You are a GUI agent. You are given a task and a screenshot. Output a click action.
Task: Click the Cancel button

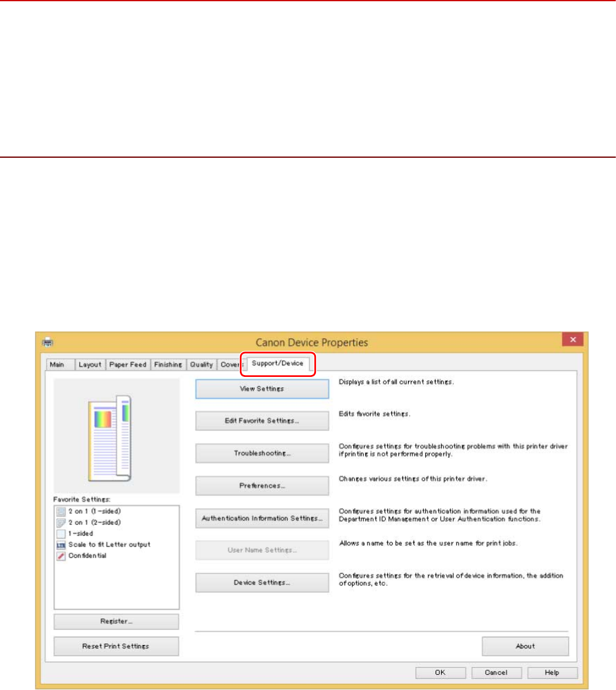496,672
